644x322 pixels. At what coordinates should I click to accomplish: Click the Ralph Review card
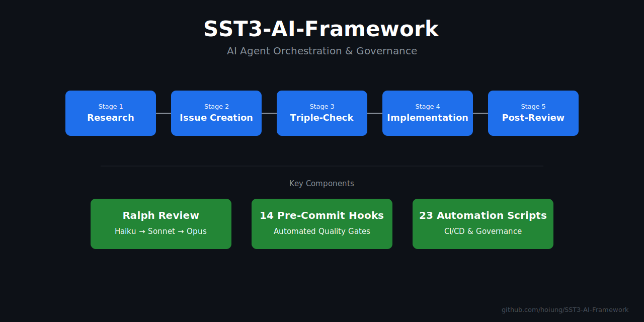161,224
